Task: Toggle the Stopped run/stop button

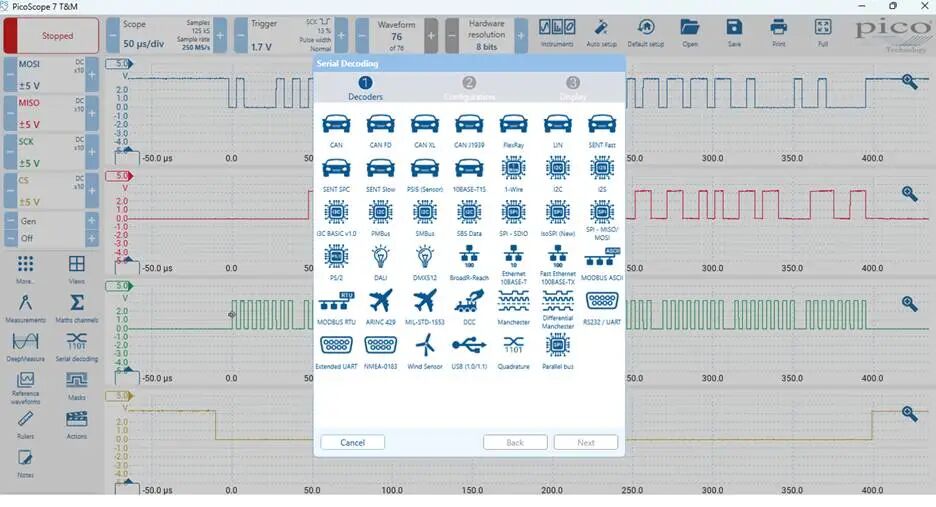Action: [51, 36]
